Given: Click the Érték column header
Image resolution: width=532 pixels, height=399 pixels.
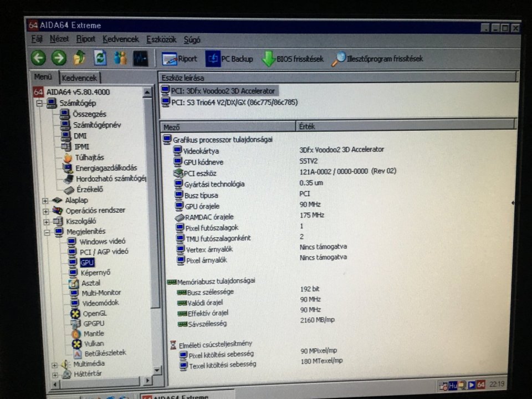Looking at the screenshot, I should tap(406, 126).
